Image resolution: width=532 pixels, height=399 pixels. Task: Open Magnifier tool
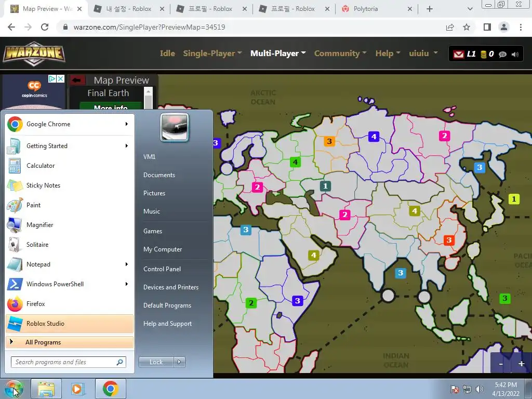click(x=70, y=224)
